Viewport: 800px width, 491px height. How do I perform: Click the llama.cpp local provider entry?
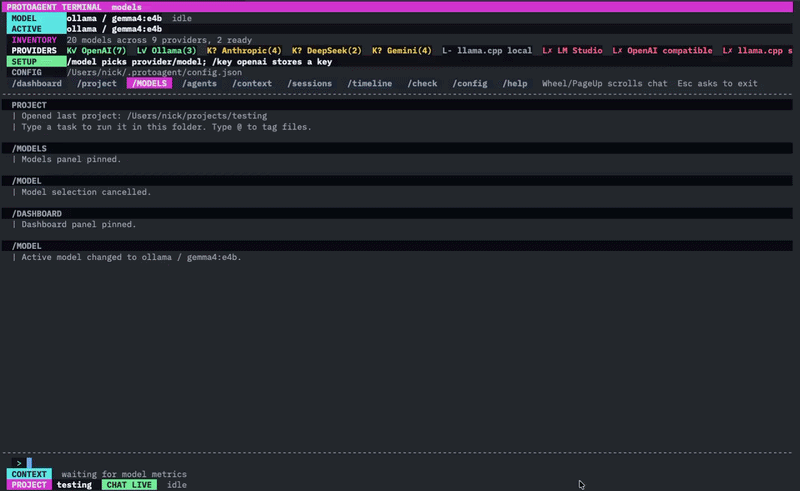[x=487, y=51]
